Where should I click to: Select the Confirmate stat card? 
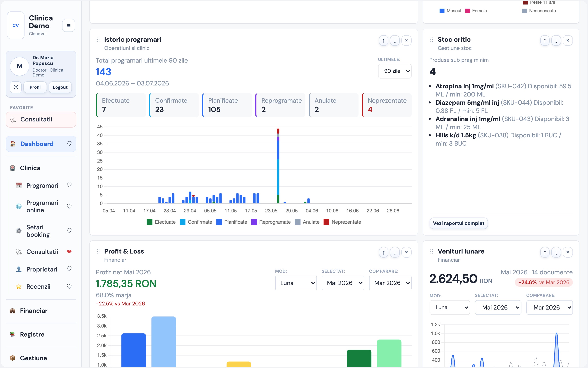coord(174,105)
